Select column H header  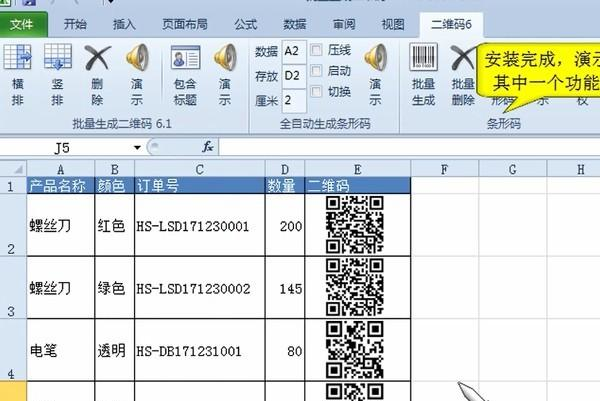point(573,169)
